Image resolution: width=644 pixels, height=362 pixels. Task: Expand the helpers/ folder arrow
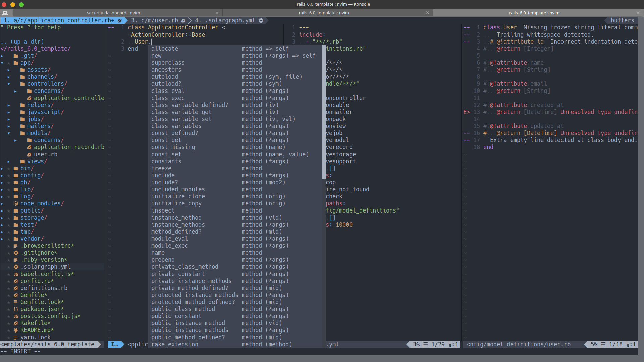click(x=9, y=105)
